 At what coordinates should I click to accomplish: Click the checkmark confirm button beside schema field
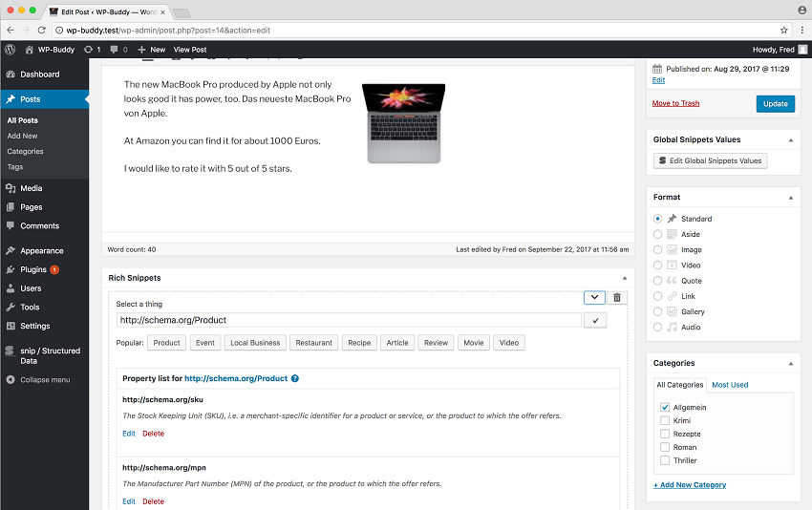coord(594,320)
